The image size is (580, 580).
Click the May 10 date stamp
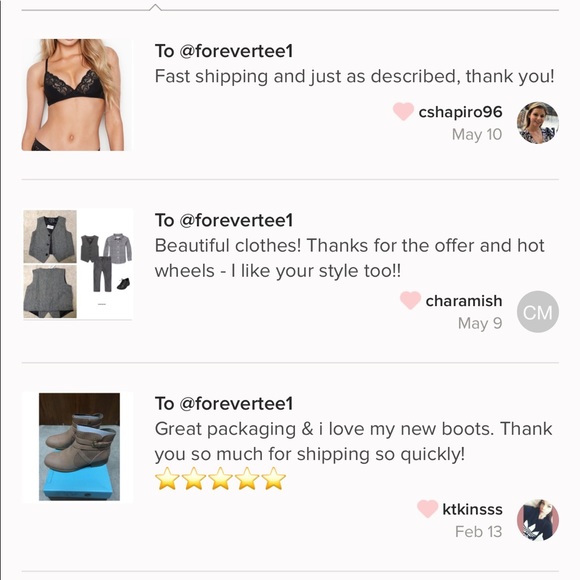pyautogui.click(x=477, y=135)
